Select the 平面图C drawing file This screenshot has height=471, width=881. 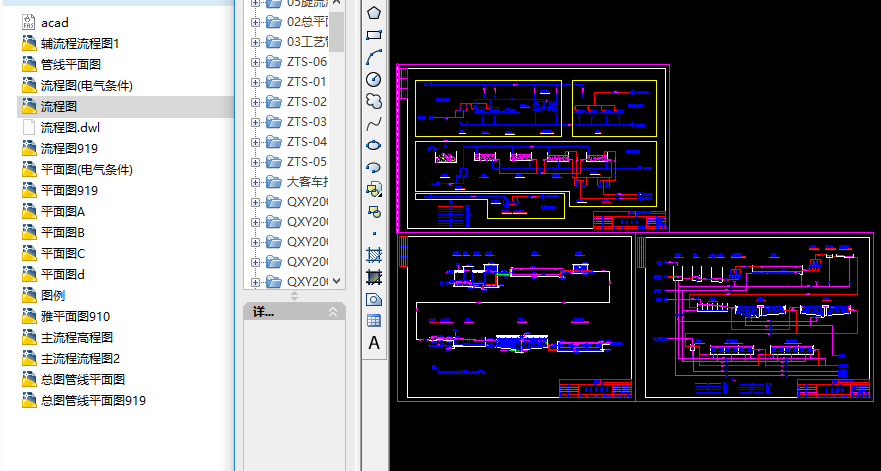tap(53, 253)
